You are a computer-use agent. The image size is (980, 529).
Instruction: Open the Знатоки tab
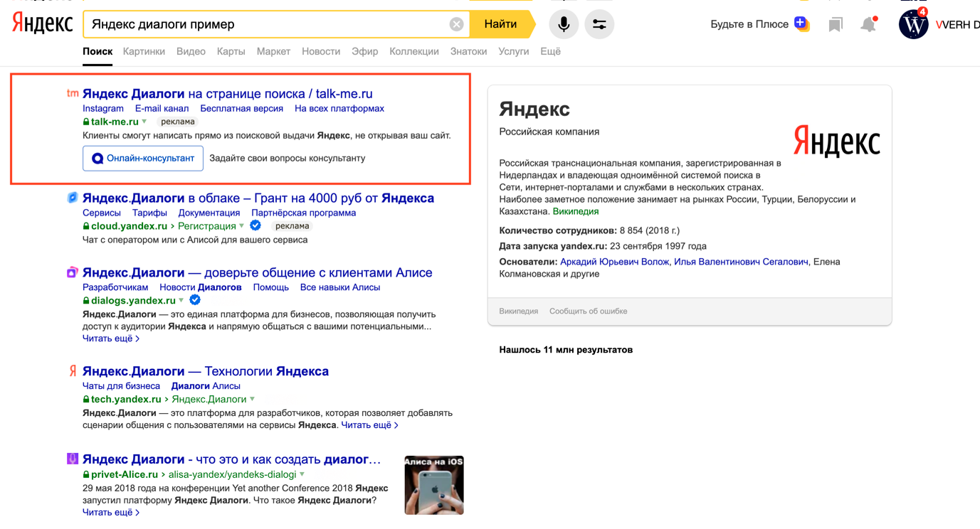(x=468, y=51)
